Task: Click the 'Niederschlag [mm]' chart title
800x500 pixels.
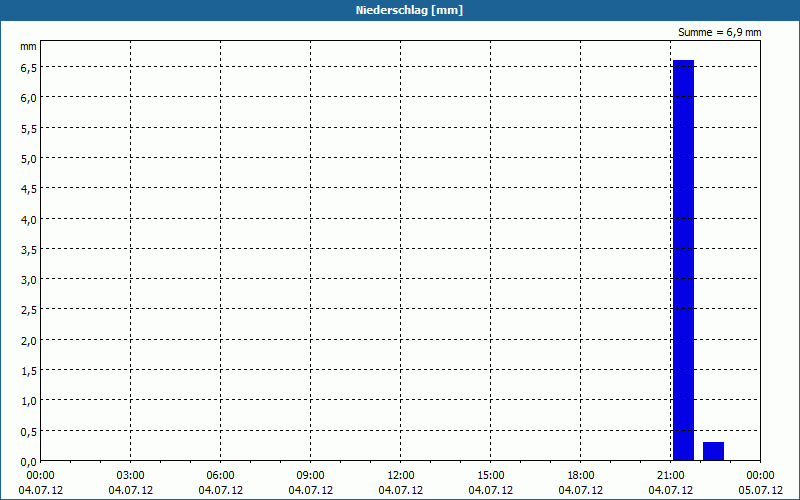Action: tap(409, 10)
